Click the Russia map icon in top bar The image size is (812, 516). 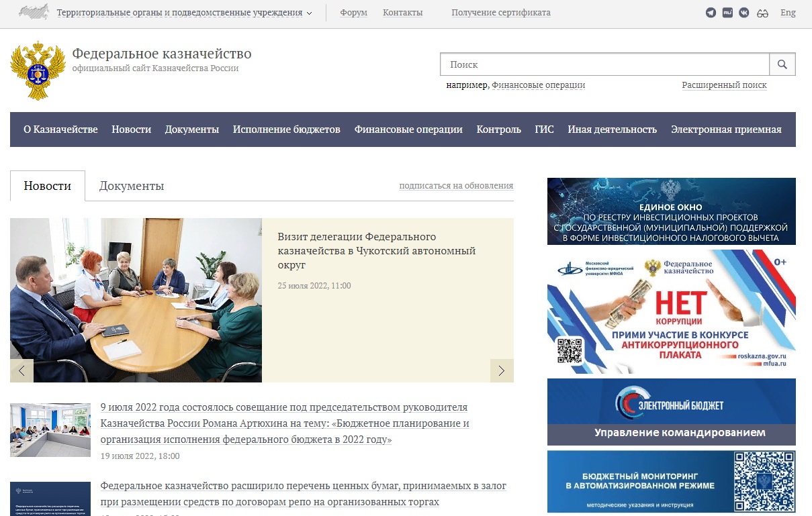coord(34,12)
